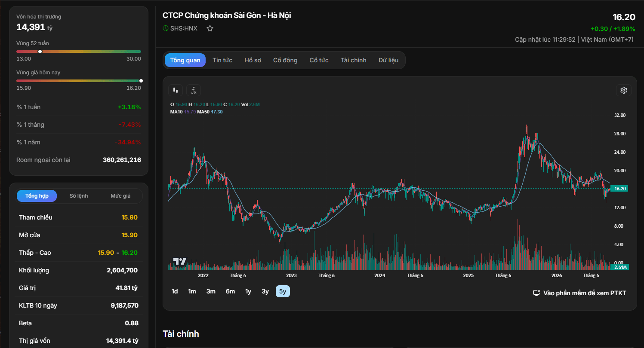
Task: Click the Giá trị value 41.81 tỷ
Action: coord(126,288)
